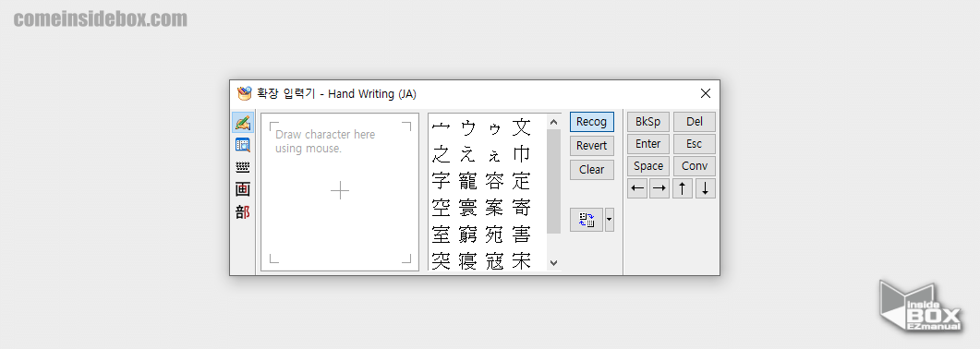Viewport: 980px width, 349px height.
Task: Open the Character List applet icon
Action: 243,146
